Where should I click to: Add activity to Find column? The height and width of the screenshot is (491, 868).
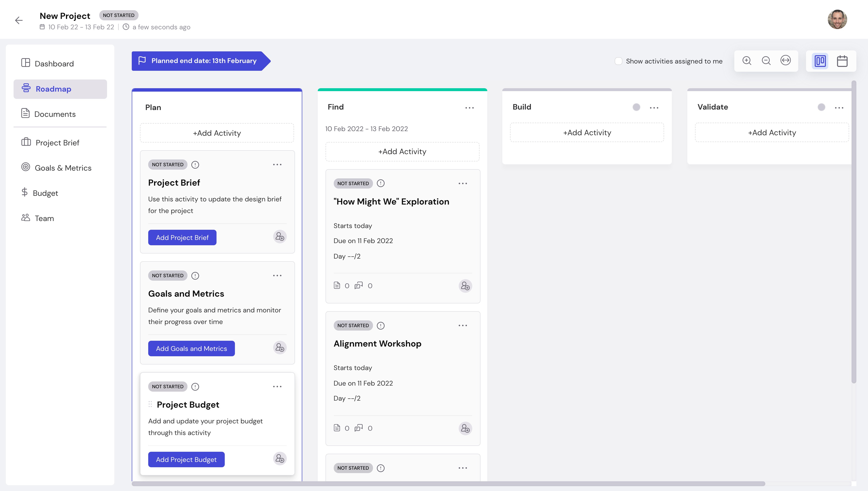(x=402, y=151)
